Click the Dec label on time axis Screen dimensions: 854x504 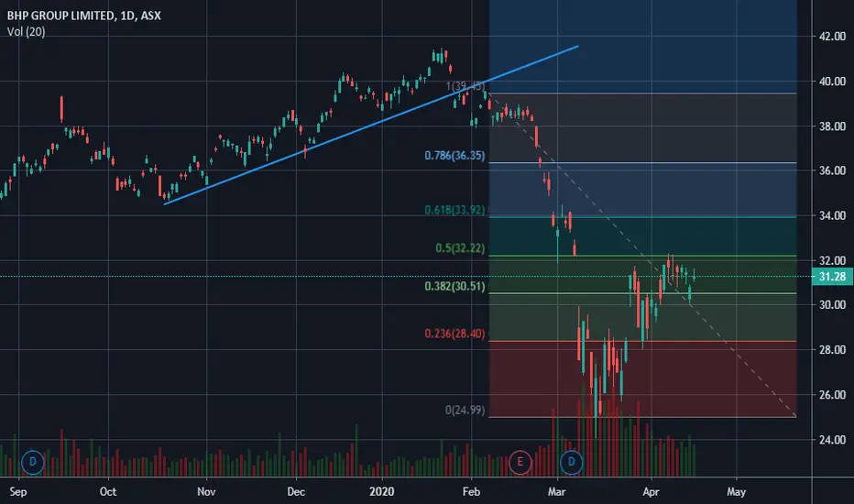[296, 491]
